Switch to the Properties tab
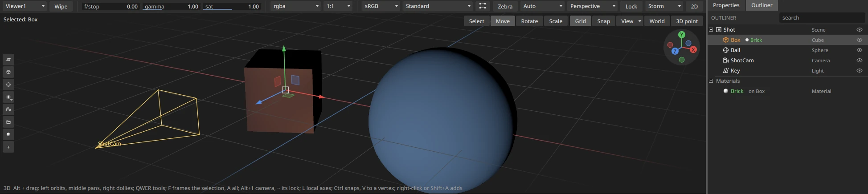The image size is (868, 194). click(726, 5)
